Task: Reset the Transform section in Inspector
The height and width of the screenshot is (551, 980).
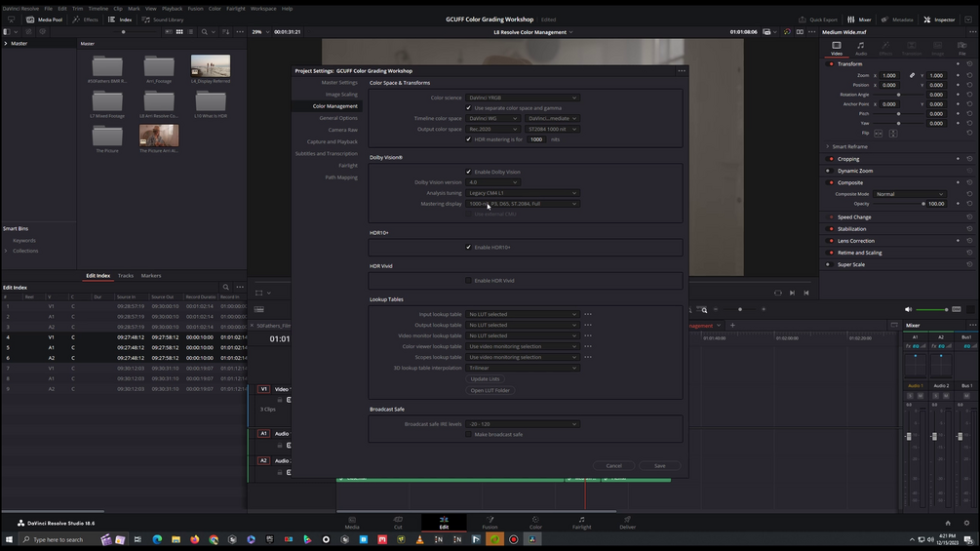Action: click(x=969, y=63)
